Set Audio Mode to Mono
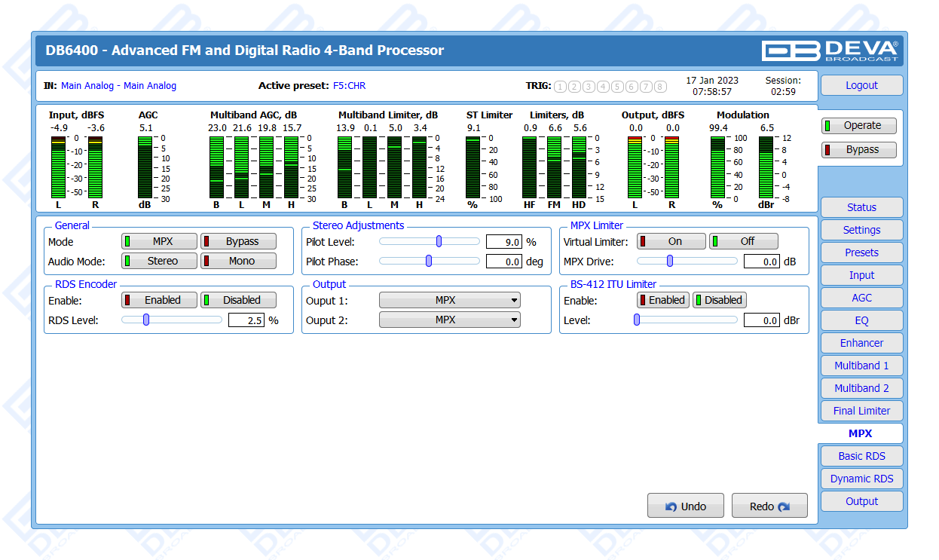The width and height of the screenshot is (939, 560). click(x=238, y=262)
